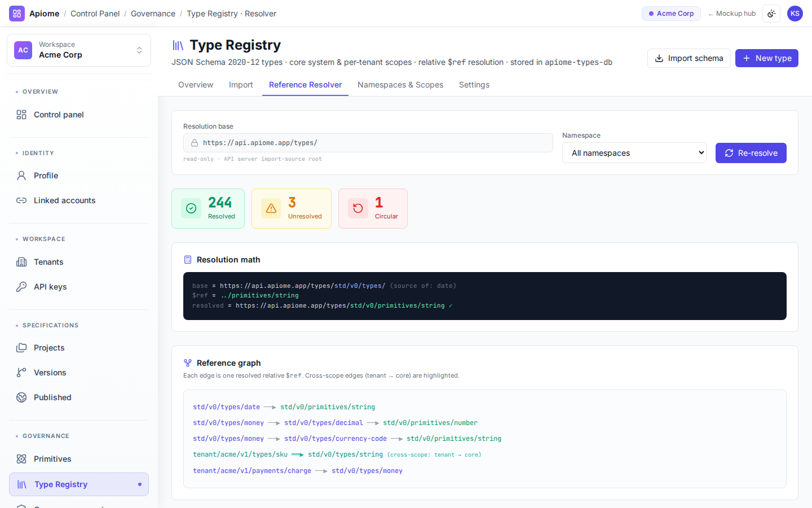Open the Namespaces & Scopes tab
812x508 pixels.
(x=400, y=85)
